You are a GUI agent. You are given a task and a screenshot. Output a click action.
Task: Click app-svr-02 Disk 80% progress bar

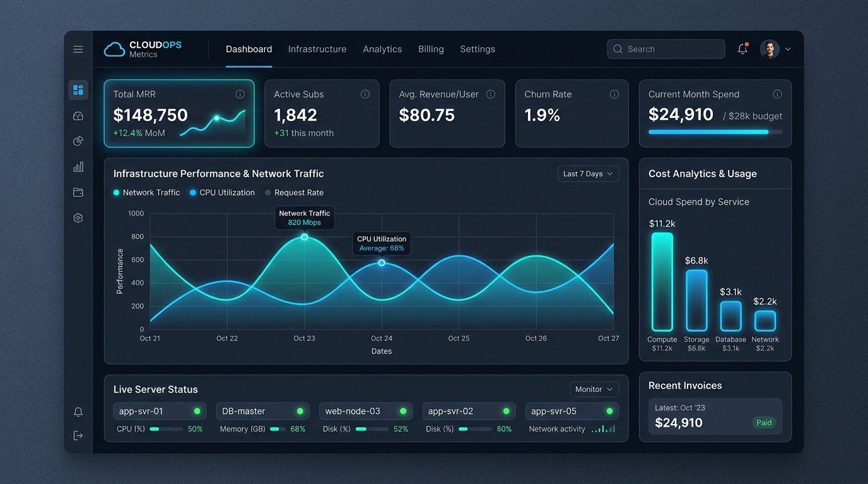tap(475, 429)
